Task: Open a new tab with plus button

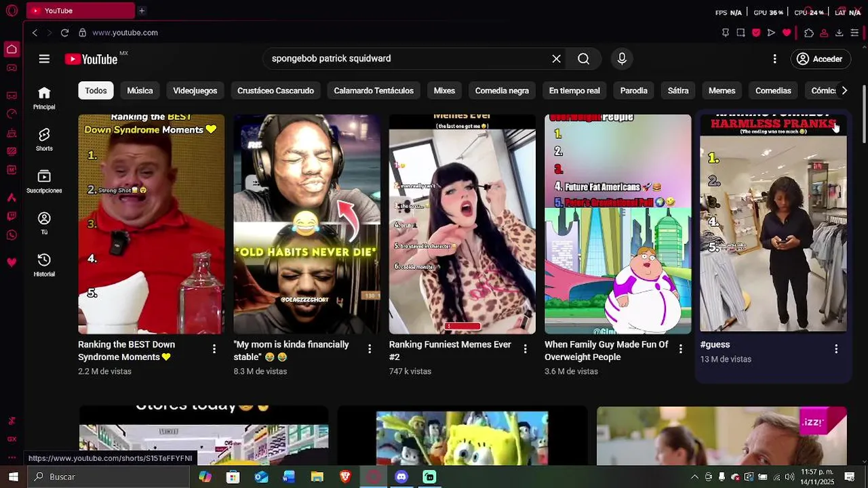Action: (x=142, y=11)
